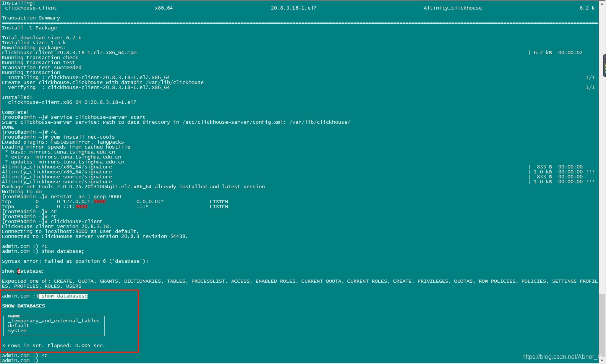Click '6.2 kB 00:00:02' download progress
This screenshot has width=606, height=364.
coord(558,53)
